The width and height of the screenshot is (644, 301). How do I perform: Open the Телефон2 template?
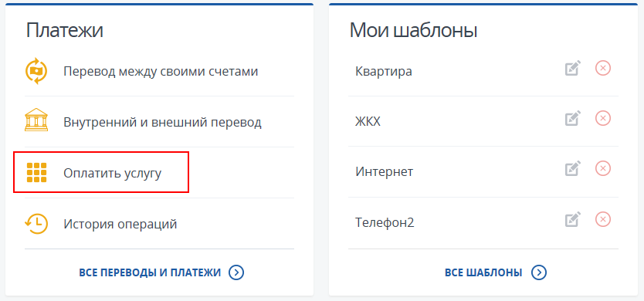coord(385,222)
